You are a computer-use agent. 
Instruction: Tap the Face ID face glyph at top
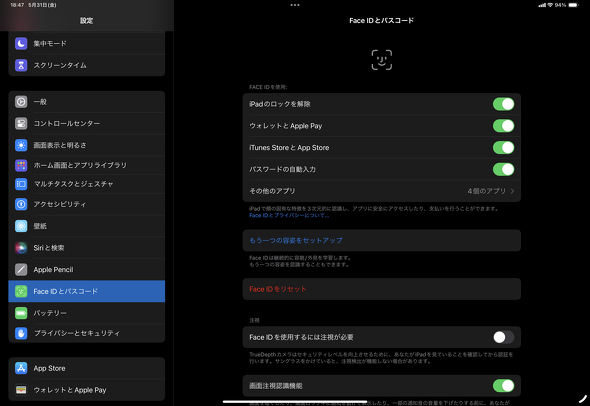(382, 60)
